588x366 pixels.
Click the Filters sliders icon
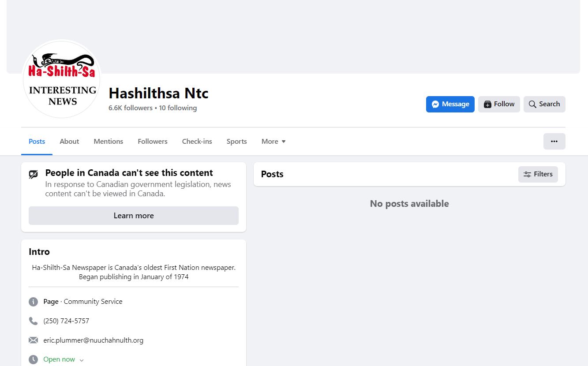coord(527,175)
